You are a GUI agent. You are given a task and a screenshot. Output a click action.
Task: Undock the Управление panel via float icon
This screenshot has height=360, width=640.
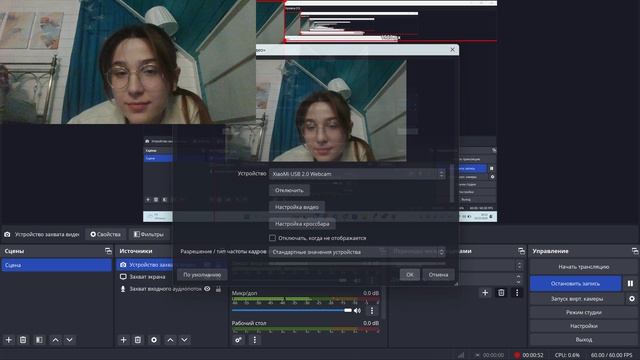pos(635,251)
